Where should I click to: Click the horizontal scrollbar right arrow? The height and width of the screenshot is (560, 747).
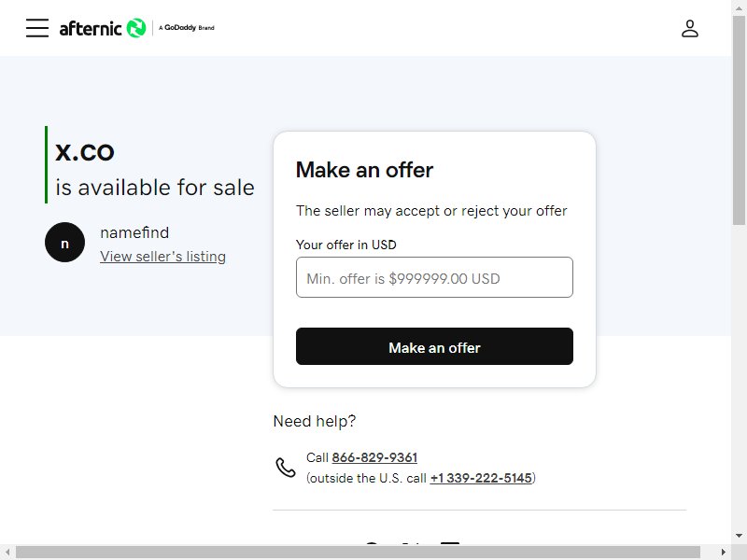tap(724, 552)
